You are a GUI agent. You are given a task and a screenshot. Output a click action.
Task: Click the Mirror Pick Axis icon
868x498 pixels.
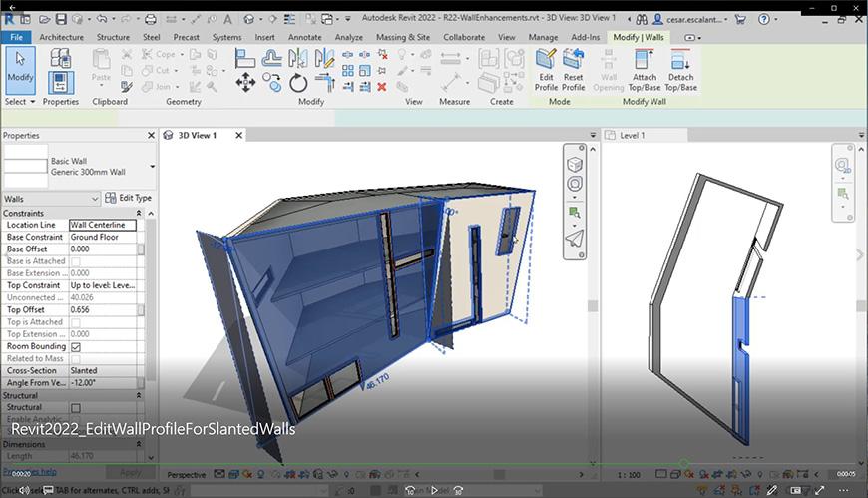[297, 58]
